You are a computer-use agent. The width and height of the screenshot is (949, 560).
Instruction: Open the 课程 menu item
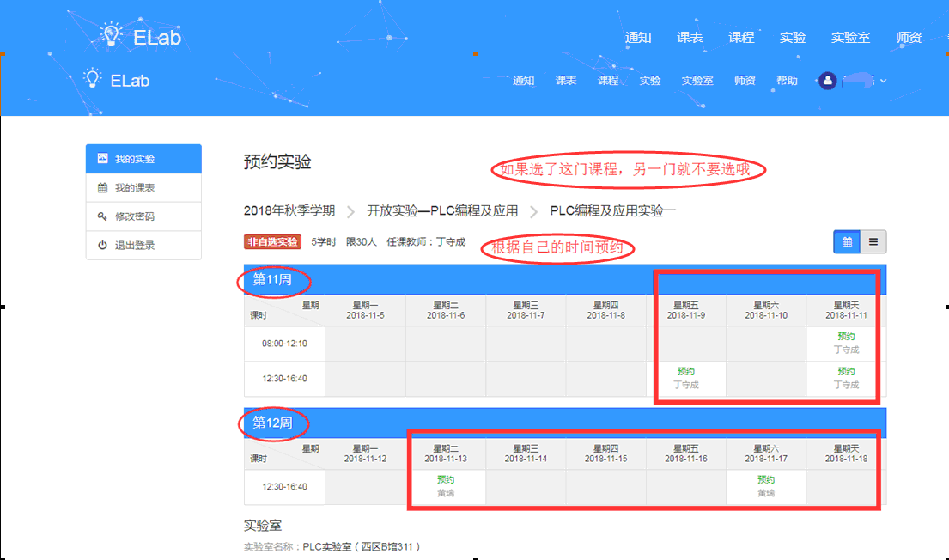[x=740, y=37]
